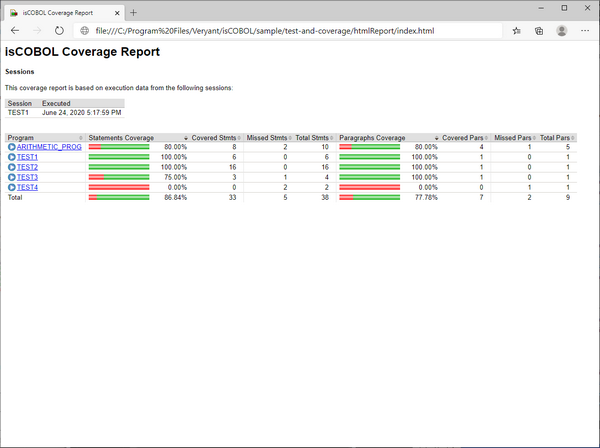Click the blue icon beside TEST3

coord(12,177)
